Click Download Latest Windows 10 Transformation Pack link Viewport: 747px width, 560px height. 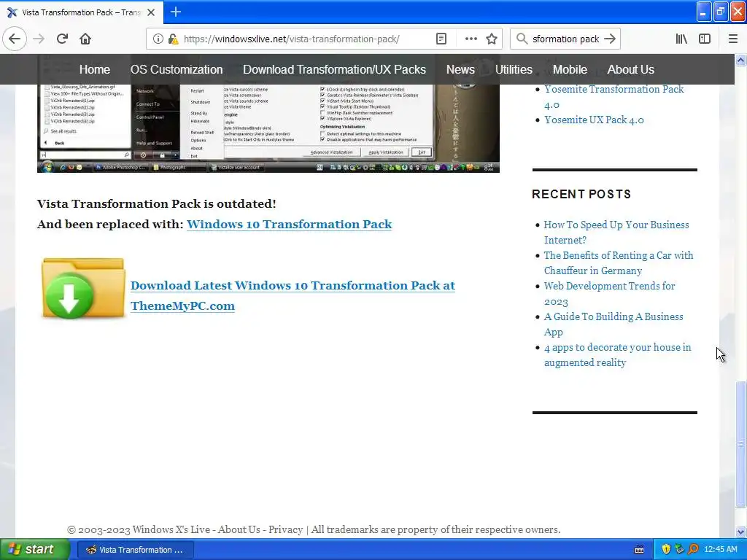pyautogui.click(x=293, y=295)
